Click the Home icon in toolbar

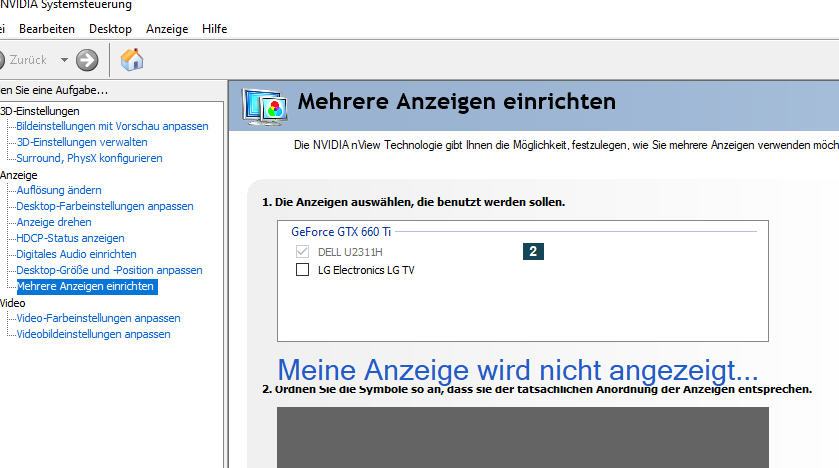tap(132, 59)
